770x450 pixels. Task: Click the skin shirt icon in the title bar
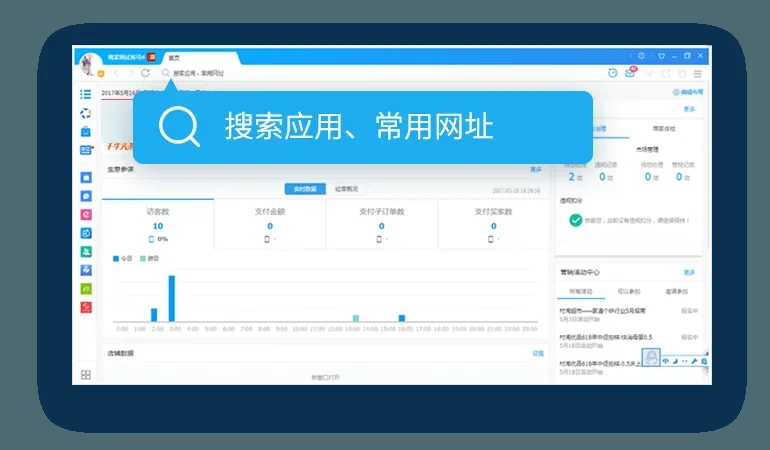661,56
